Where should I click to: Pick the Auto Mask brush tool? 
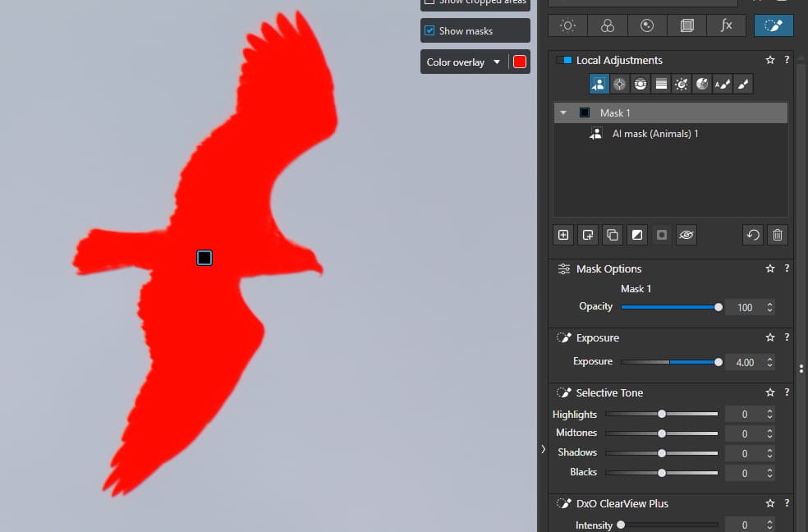(722, 84)
